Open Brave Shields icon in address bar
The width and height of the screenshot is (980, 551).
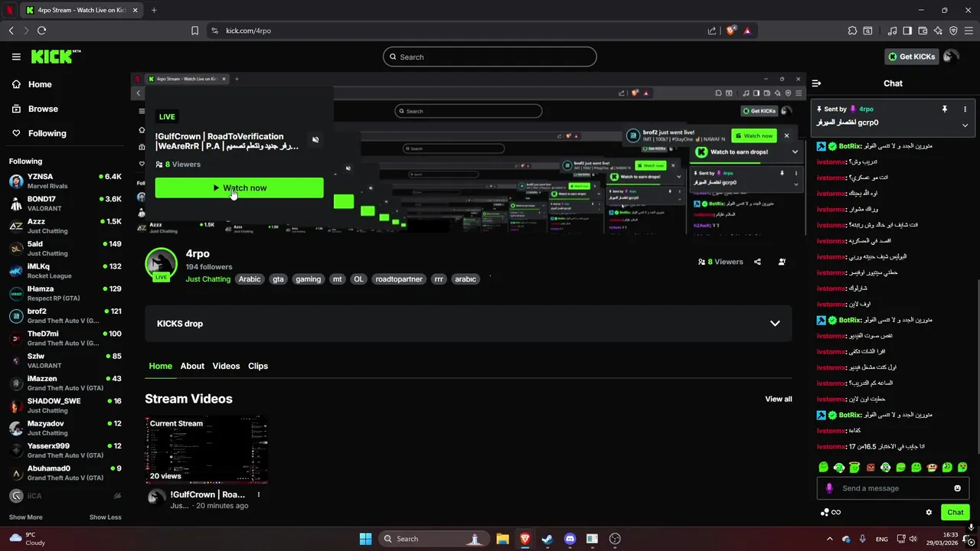tap(731, 31)
